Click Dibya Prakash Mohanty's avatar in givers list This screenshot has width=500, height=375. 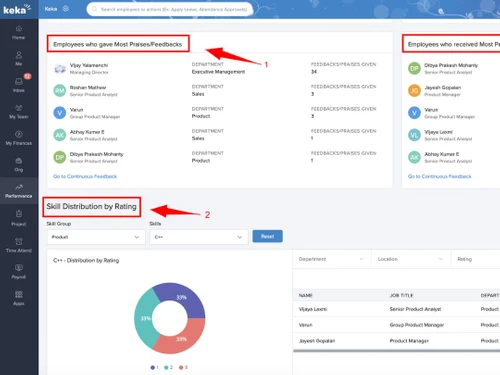click(x=60, y=157)
